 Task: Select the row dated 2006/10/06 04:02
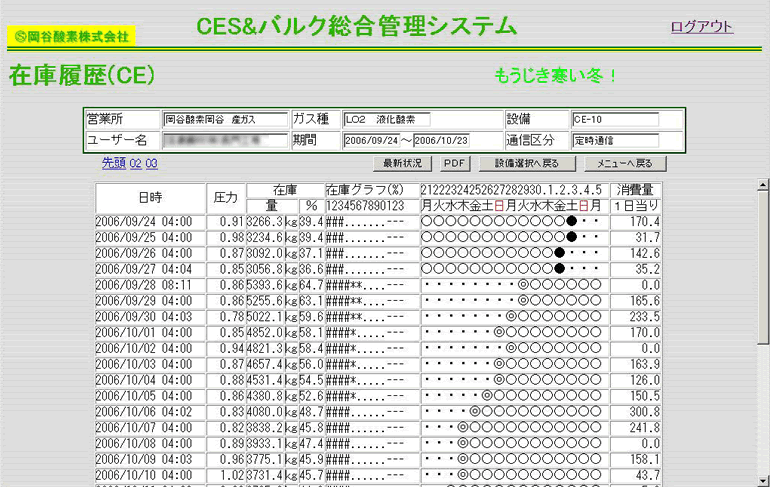(378, 412)
